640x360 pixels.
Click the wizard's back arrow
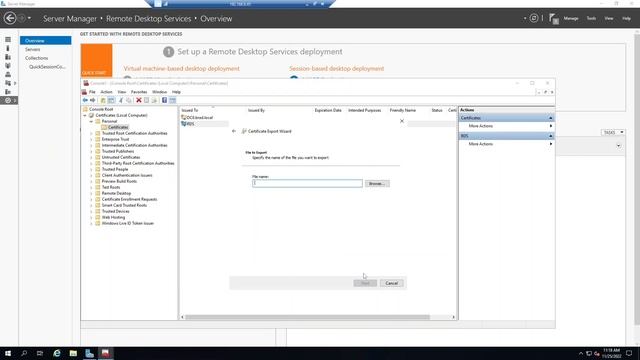click(234, 131)
